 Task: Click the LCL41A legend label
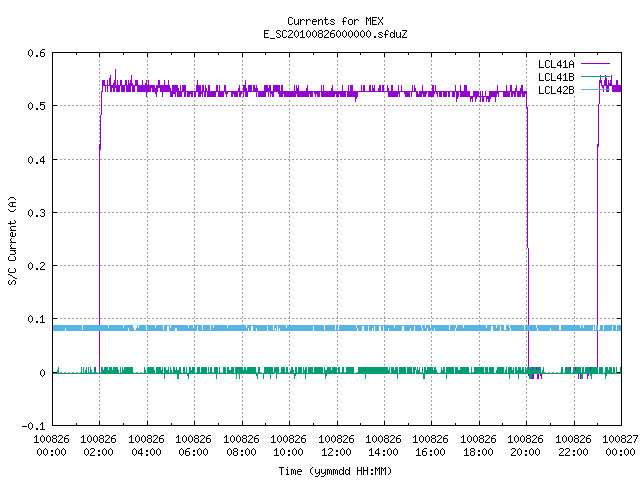click(x=556, y=64)
